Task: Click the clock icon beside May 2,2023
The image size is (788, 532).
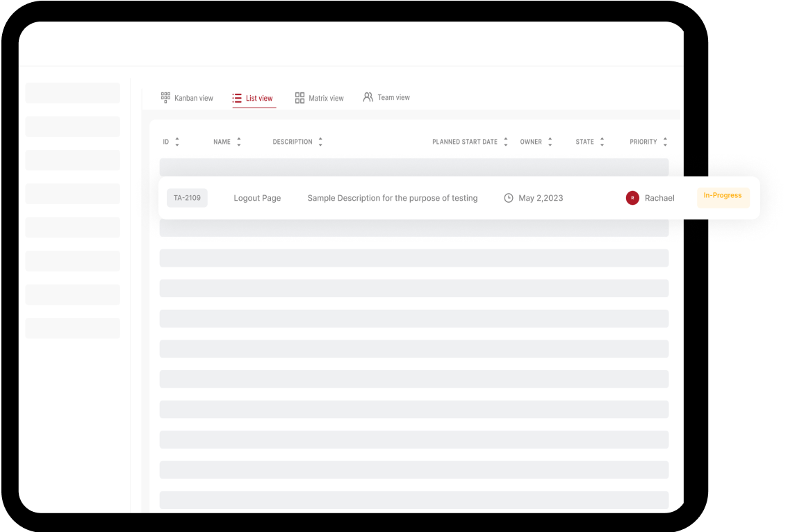Action: click(508, 198)
